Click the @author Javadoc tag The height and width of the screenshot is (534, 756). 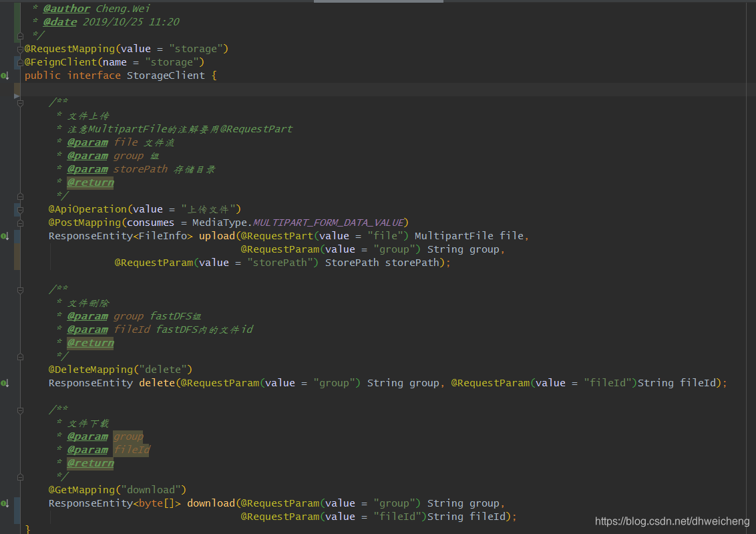click(66, 9)
